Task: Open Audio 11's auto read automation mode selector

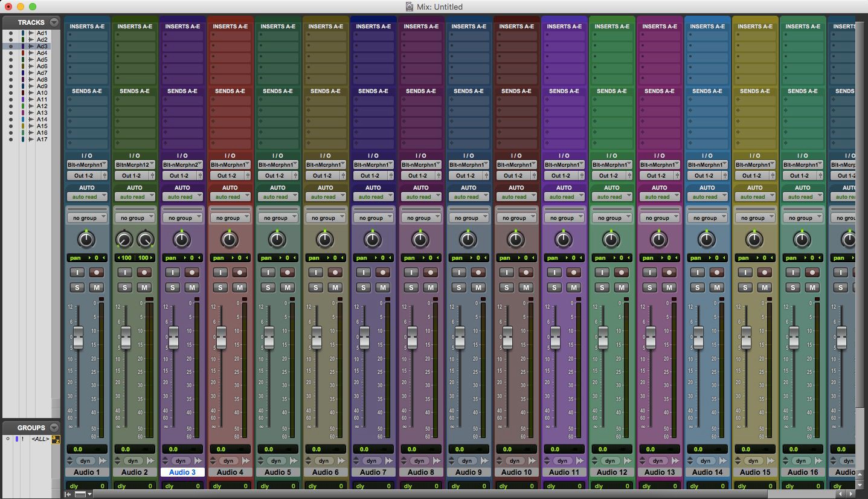Action: click(564, 197)
